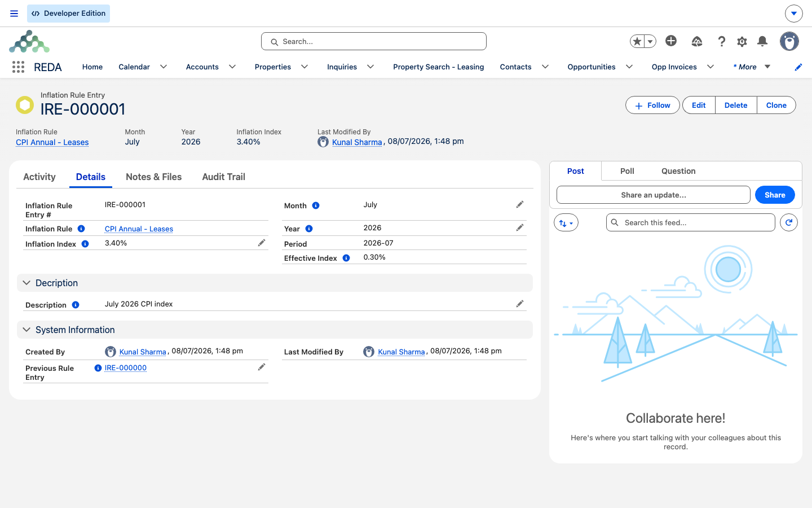Image resolution: width=812 pixels, height=508 pixels.
Task: Click the Delete button
Action: click(x=736, y=105)
